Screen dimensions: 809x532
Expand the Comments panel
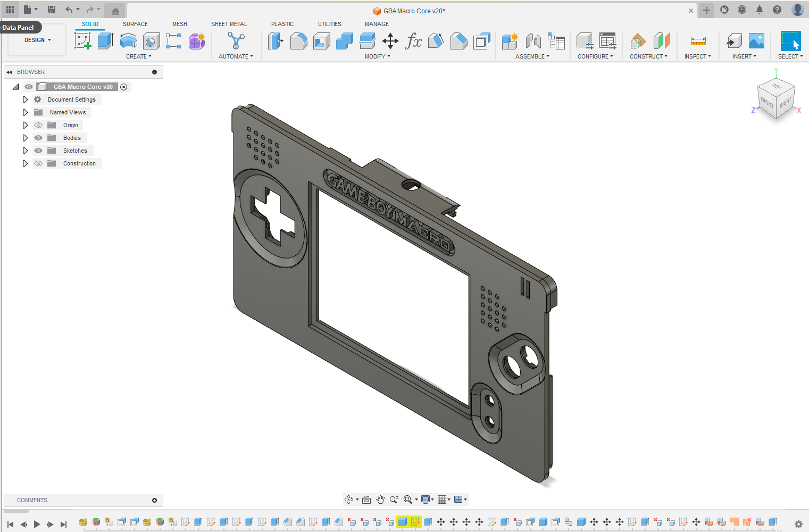[154, 500]
